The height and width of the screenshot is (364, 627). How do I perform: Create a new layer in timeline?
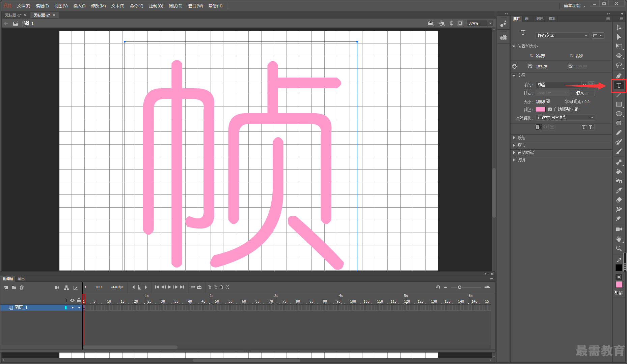click(x=6, y=287)
